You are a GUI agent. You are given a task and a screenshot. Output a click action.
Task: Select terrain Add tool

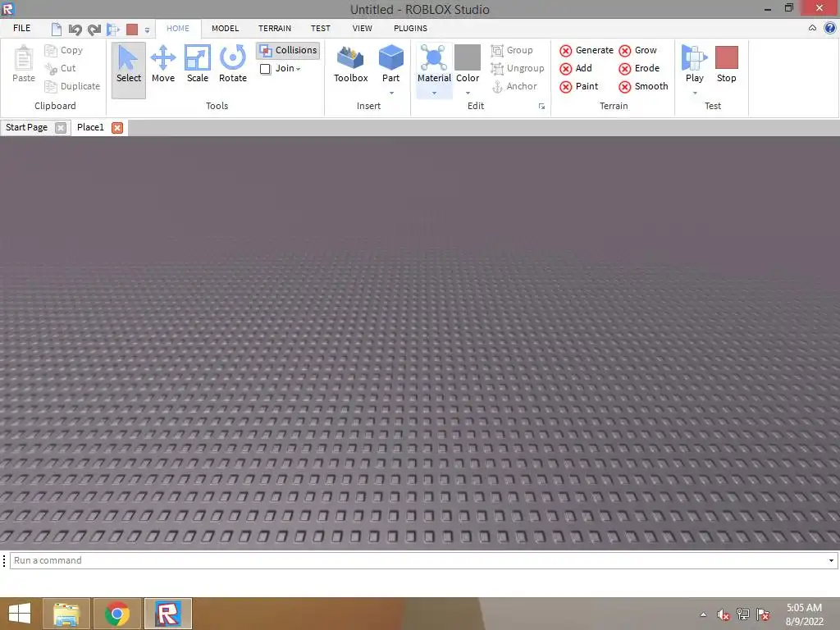pyautogui.click(x=576, y=68)
